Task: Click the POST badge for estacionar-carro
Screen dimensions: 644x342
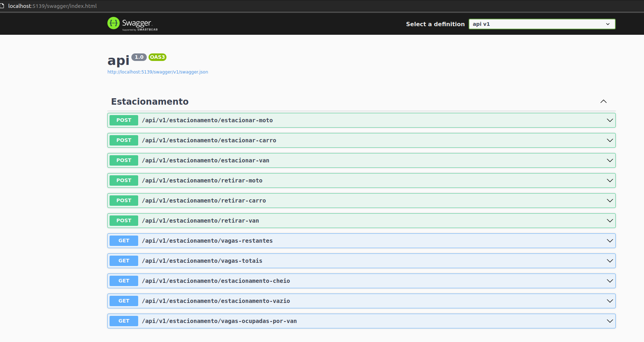Action: pyautogui.click(x=124, y=141)
